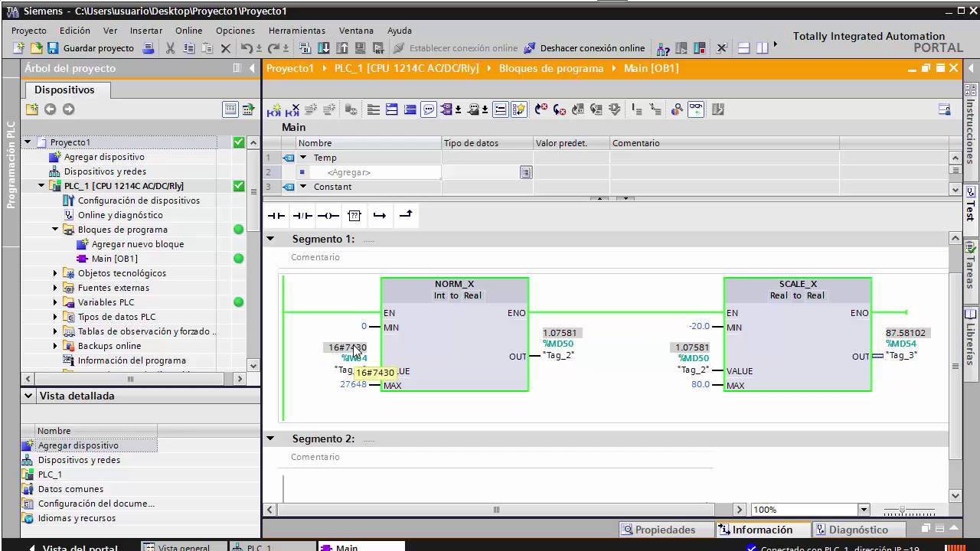
Task: Insert empty box from favorites
Action: pos(354,216)
